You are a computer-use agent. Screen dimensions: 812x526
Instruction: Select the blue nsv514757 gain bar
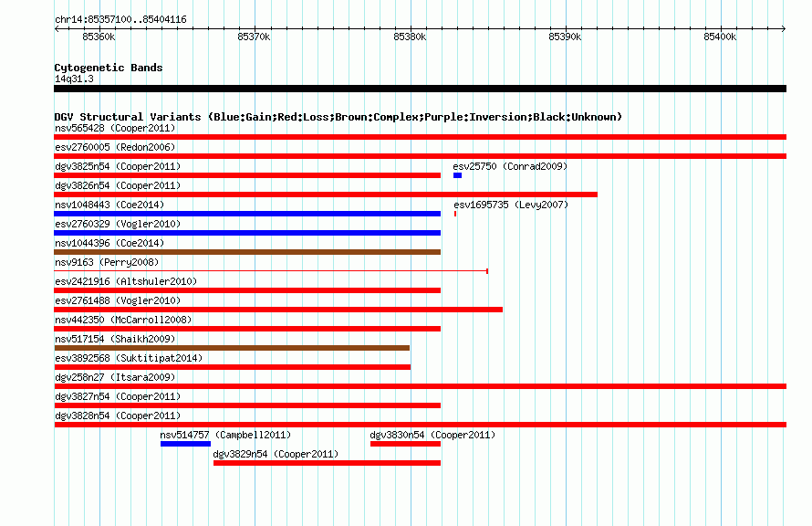[185, 444]
